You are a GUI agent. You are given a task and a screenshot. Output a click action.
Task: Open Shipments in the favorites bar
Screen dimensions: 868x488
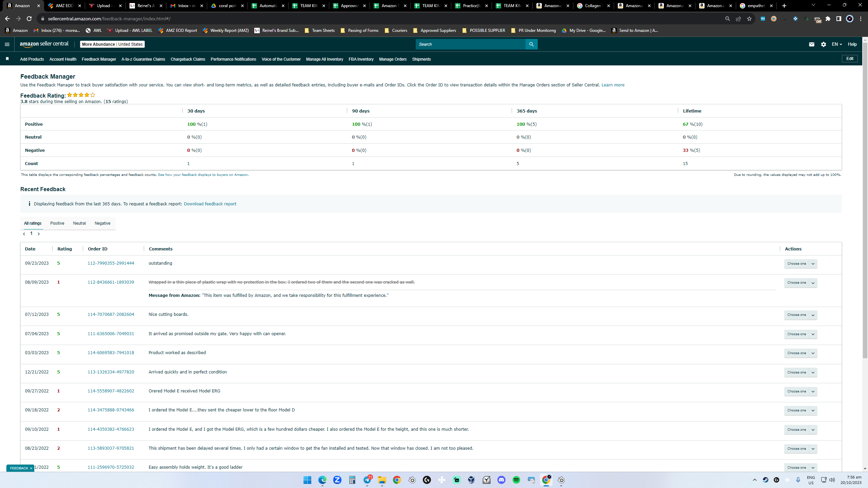click(x=421, y=59)
